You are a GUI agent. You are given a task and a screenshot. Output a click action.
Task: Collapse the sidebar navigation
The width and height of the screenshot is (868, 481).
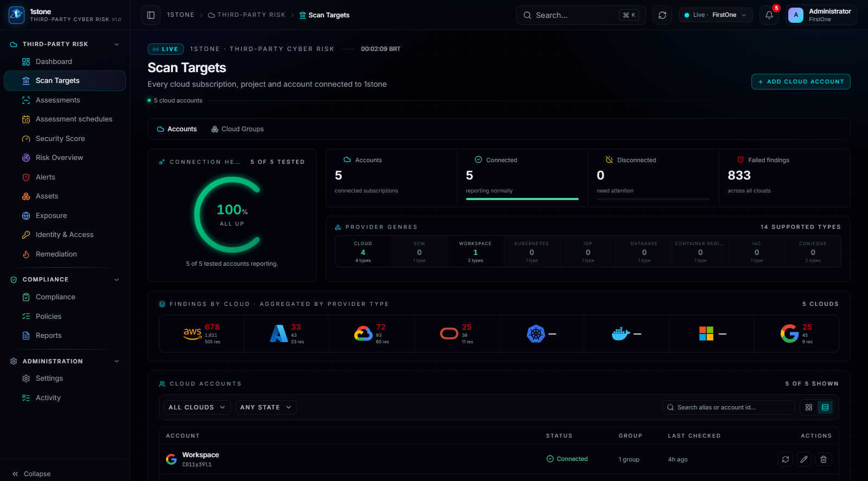point(31,474)
